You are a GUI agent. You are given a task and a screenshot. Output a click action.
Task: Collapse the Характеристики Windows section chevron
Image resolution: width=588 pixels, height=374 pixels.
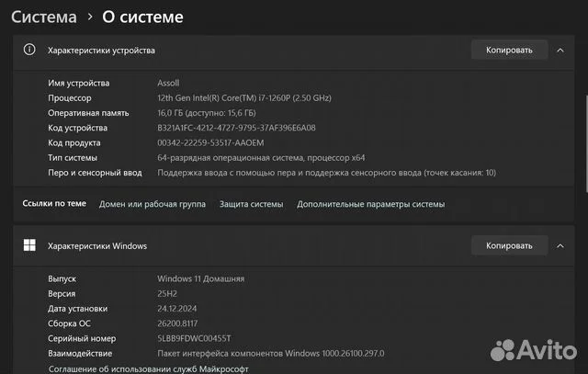coord(560,246)
